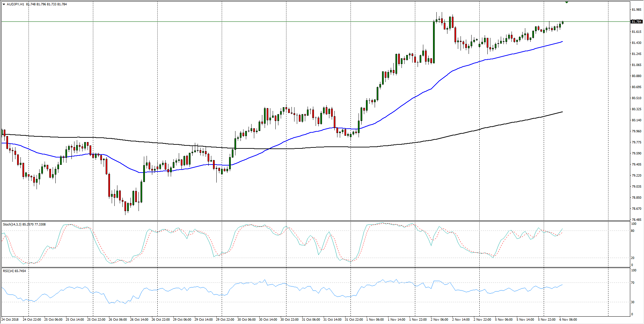Click the 81.985 price axis label
644x324 pixels.
tap(636, 10)
